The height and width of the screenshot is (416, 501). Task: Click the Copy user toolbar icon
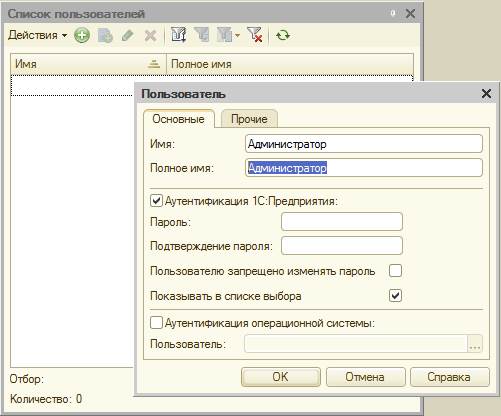[x=105, y=36]
